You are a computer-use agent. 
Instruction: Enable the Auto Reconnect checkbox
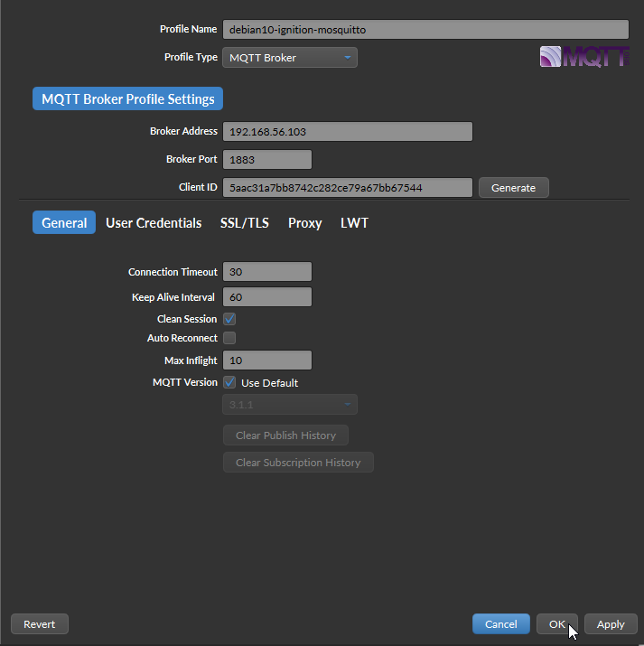click(229, 338)
